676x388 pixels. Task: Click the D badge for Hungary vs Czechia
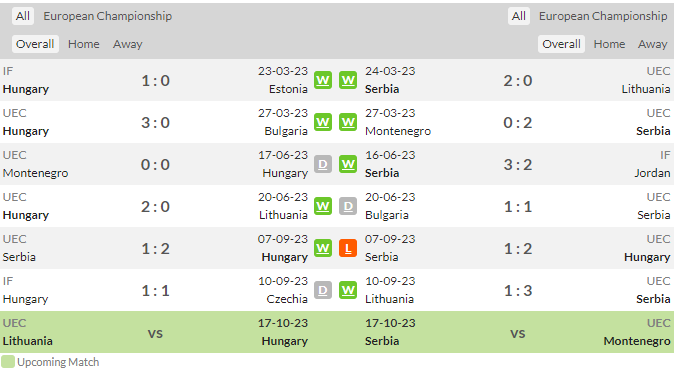click(323, 291)
